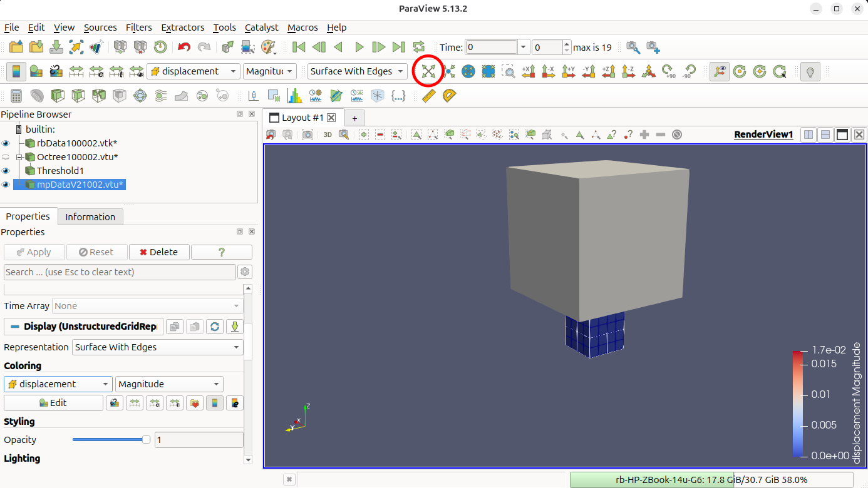
Task: Select Cells On surface tool
Action: point(416,135)
